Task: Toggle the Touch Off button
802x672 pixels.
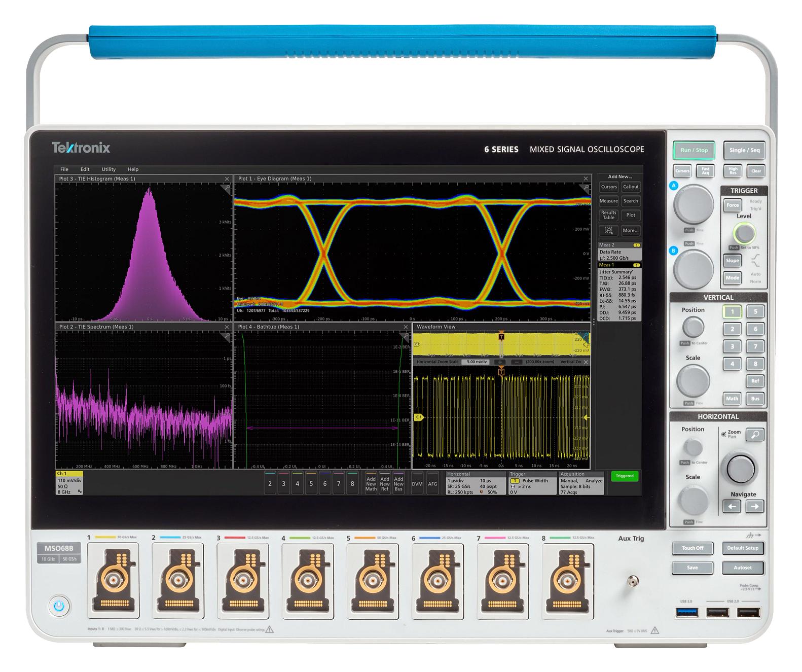Action: point(692,548)
